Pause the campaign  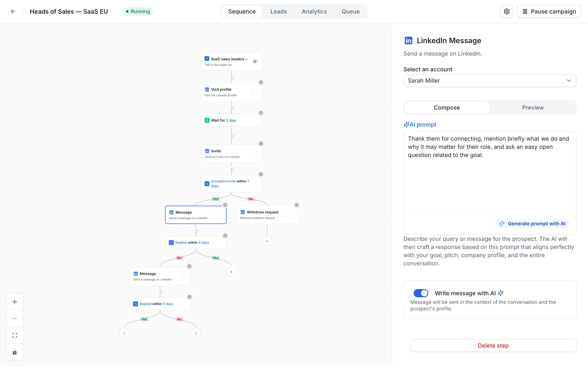pos(549,12)
